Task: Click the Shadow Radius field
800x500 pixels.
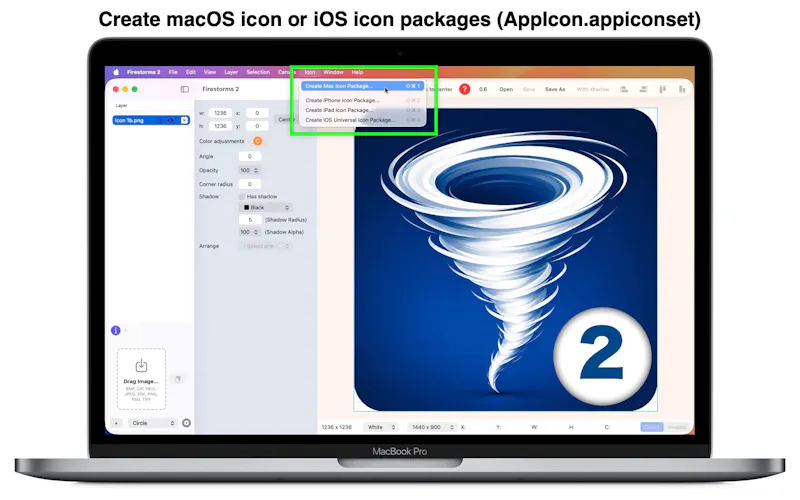Action: pyautogui.click(x=250, y=220)
